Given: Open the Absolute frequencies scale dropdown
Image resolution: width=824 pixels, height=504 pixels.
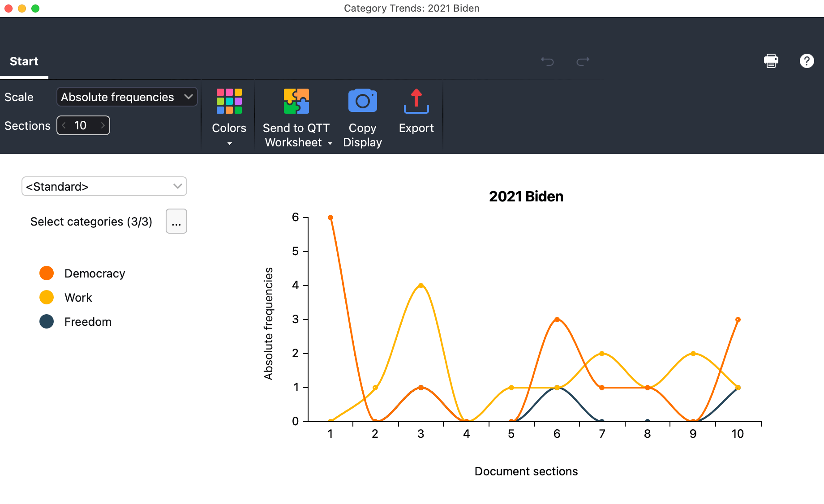Looking at the screenshot, I should [x=127, y=97].
